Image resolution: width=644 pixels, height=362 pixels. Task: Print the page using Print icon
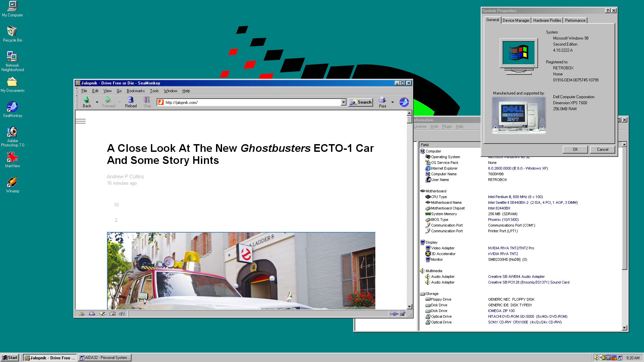point(382,102)
